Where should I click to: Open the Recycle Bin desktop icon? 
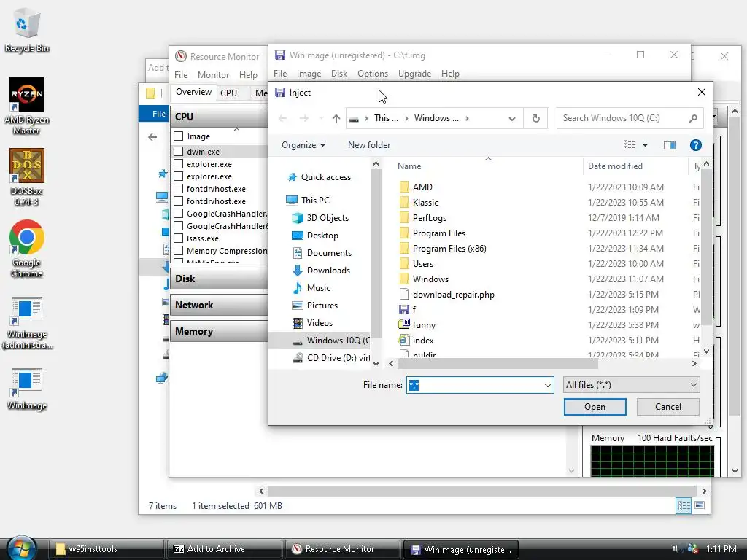tap(27, 31)
